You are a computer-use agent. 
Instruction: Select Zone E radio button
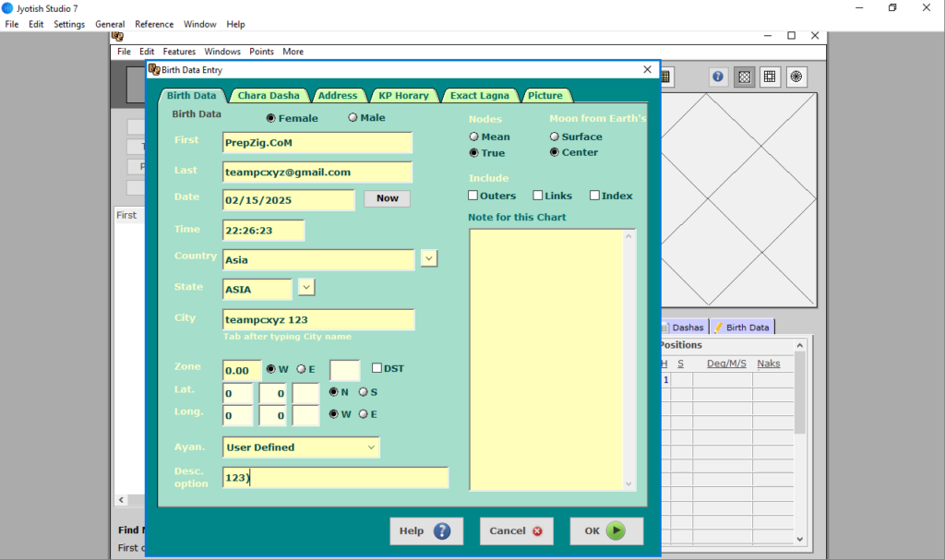tap(301, 369)
